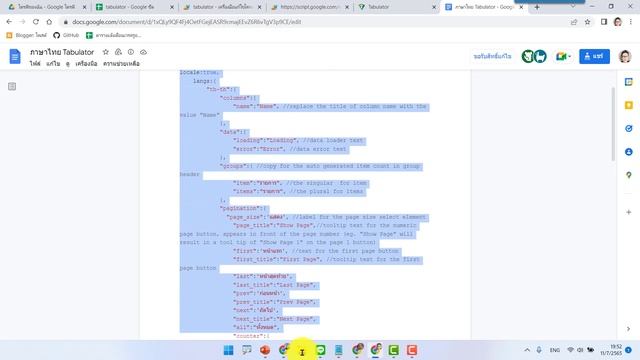Bookmark this page with the star
Image resolution: width=640 pixels, height=360 pixels.
click(x=587, y=22)
